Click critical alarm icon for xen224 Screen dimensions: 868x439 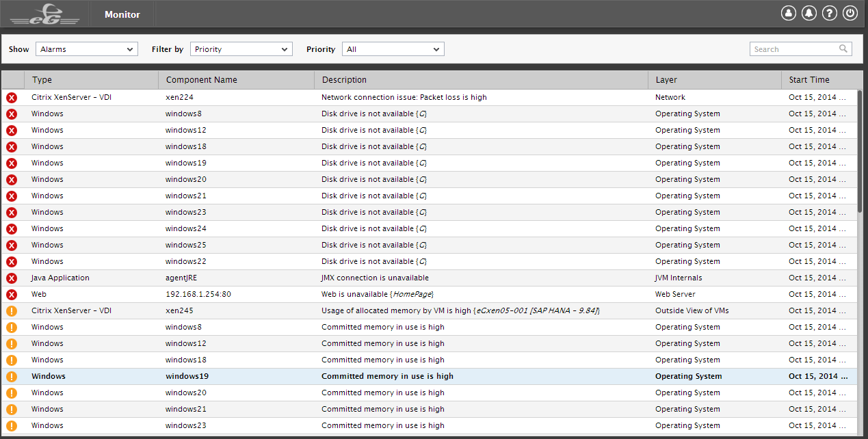tap(12, 97)
